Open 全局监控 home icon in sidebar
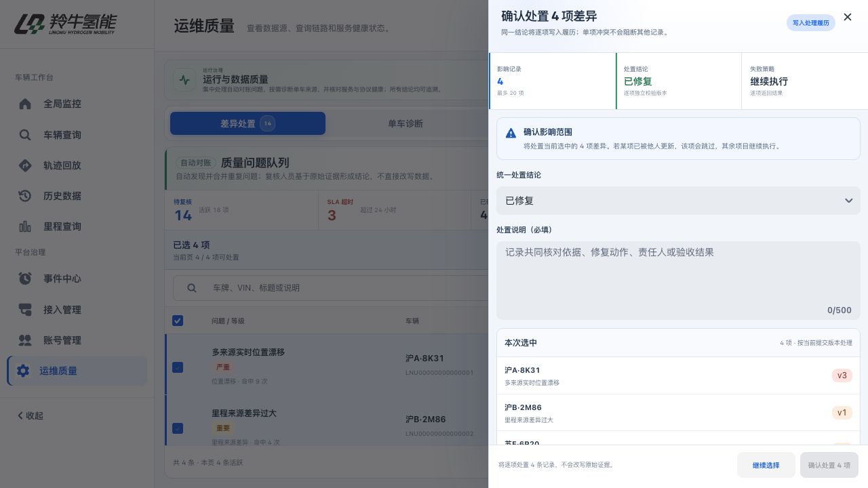 (x=25, y=104)
